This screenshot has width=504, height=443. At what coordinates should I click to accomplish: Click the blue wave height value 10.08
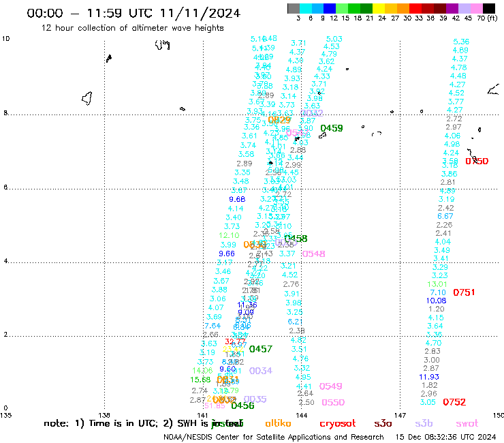coord(436,301)
